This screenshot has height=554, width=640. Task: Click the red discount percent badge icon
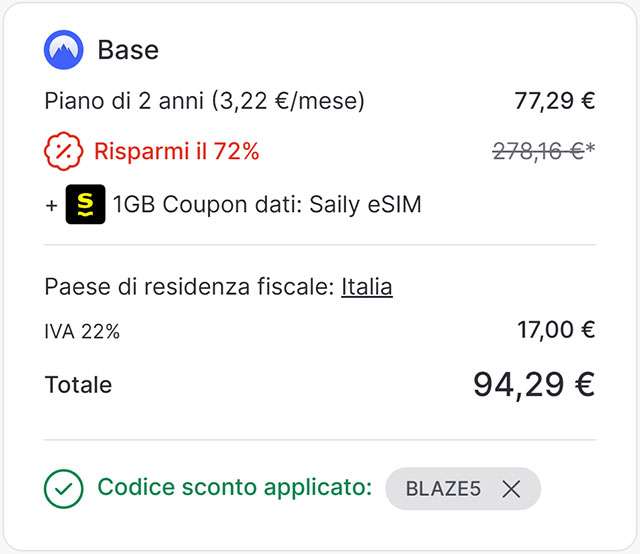(63, 152)
